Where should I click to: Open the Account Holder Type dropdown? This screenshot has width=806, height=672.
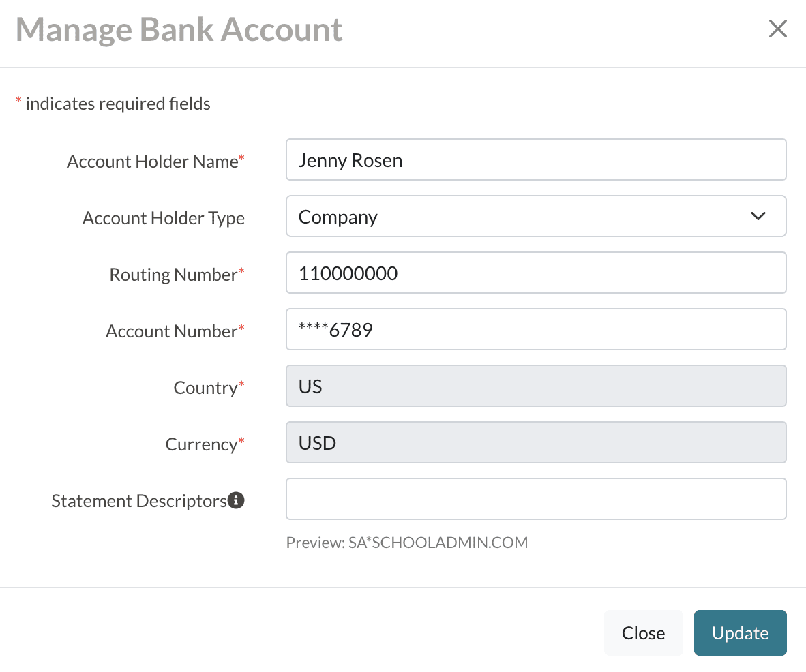(x=536, y=216)
